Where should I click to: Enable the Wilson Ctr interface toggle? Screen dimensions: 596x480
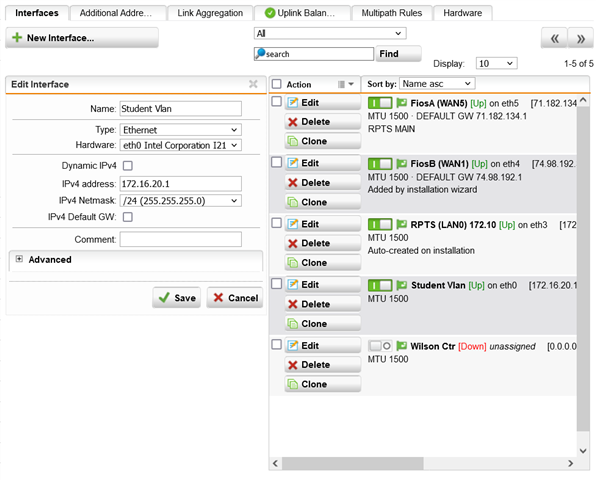pyautogui.click(x=380, y=346)
